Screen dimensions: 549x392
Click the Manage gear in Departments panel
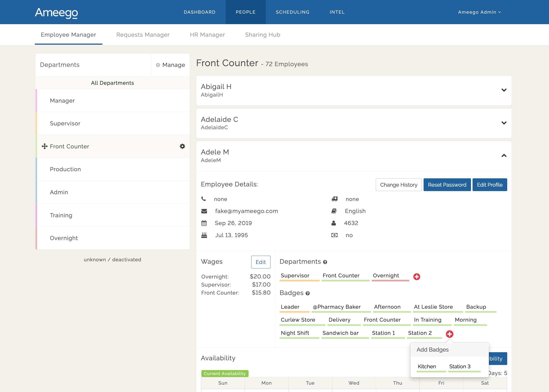point(158,65)
